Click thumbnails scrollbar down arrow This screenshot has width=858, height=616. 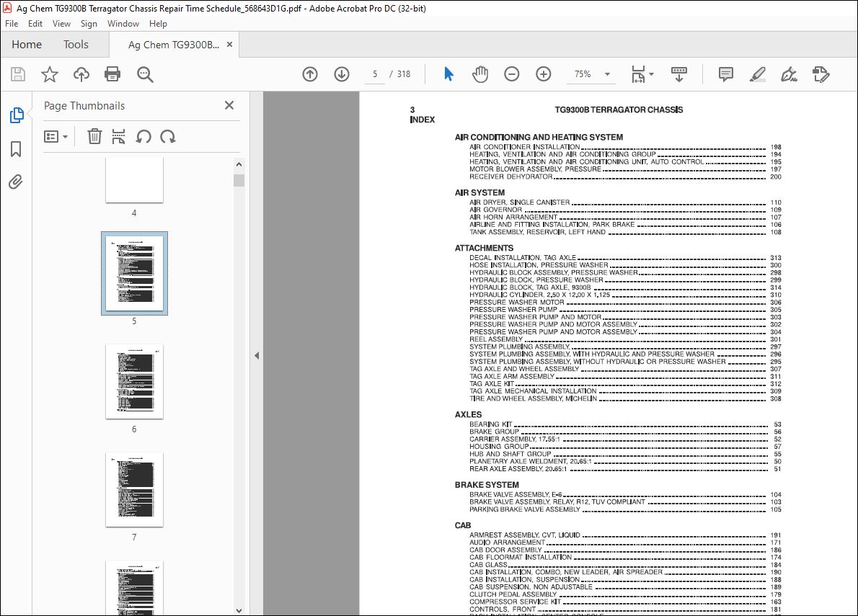coord(239,610)
